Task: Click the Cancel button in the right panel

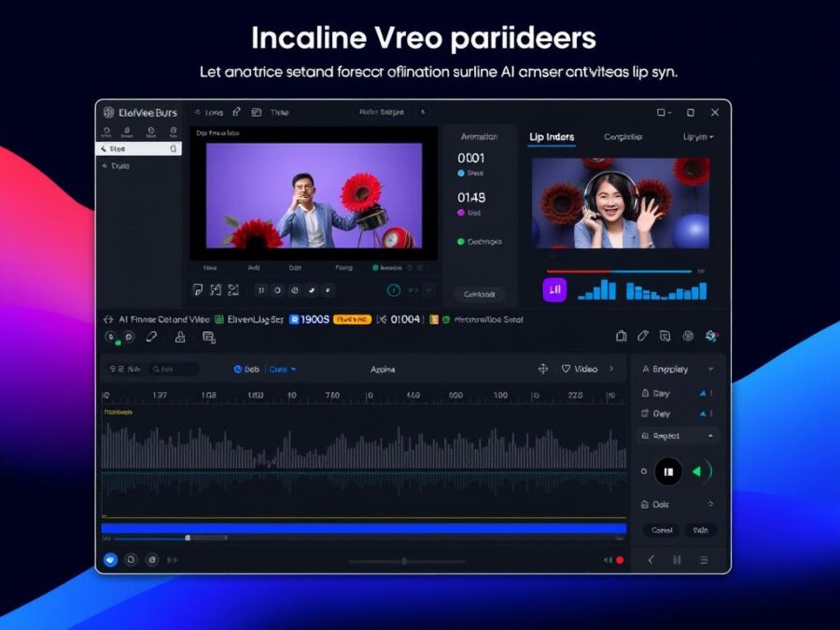Action: click(x=661, y=530)
